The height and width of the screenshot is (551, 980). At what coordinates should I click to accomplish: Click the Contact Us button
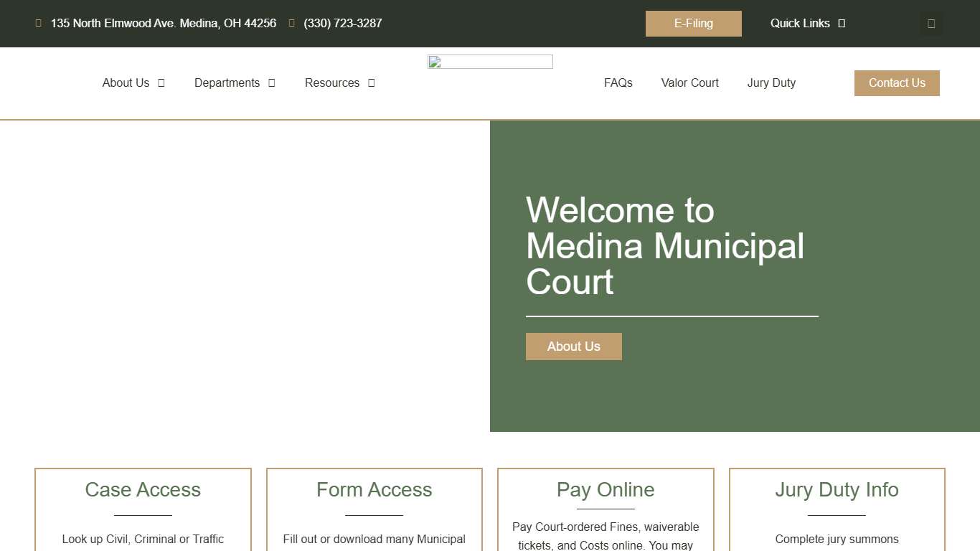pos(897,83)
